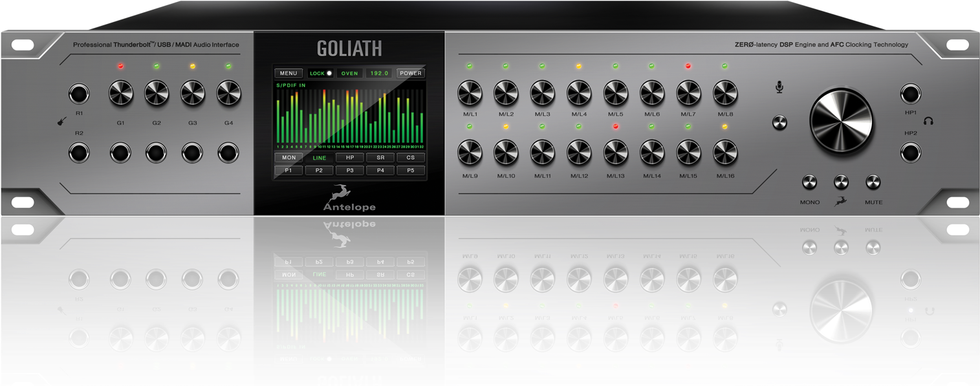Recall preset P2 on the display
Screen dimensions: 980x386
coord(320,171)
